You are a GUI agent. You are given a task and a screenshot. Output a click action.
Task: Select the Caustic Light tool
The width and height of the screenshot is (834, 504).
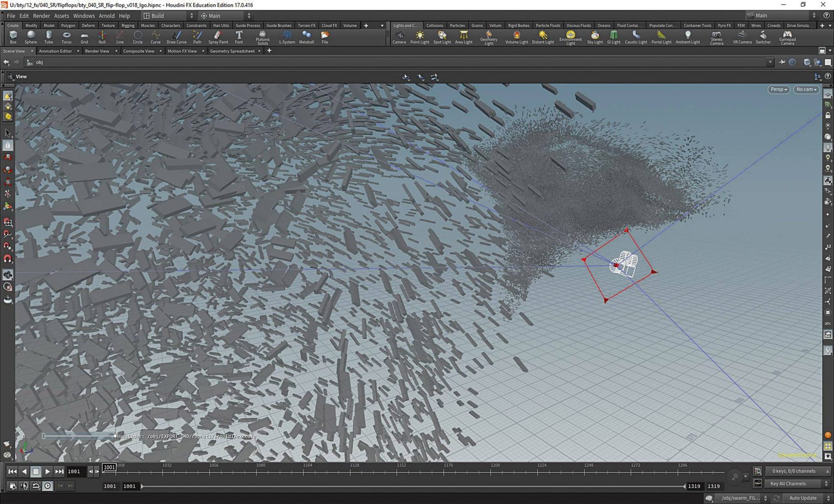click(636, 36)
